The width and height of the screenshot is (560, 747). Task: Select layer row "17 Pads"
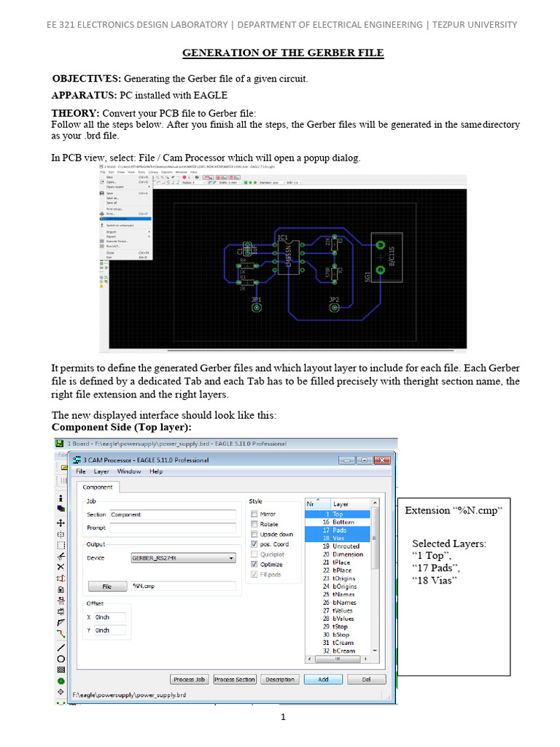click(x=338, y=530)
